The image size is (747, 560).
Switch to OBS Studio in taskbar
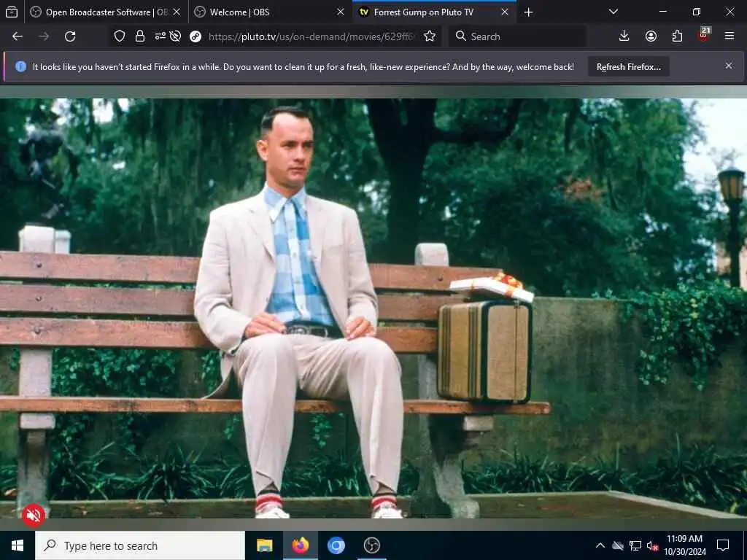pos(371,545)
